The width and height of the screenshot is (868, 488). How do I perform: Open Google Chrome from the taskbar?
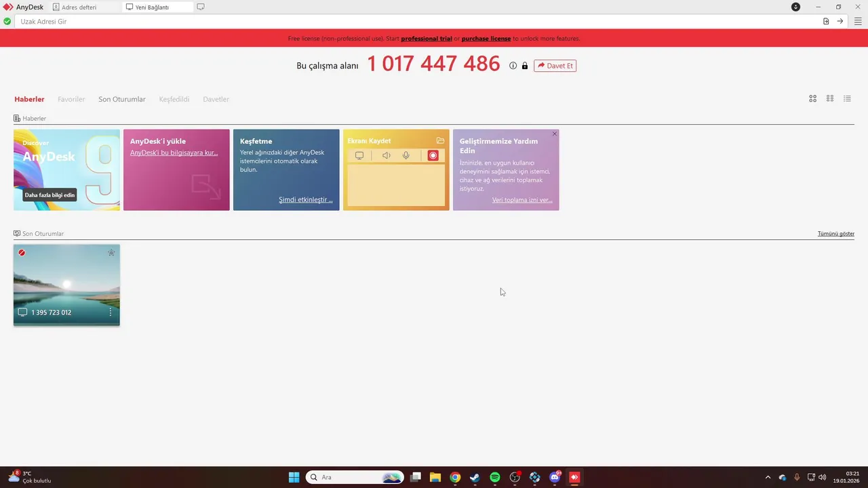tap(455, 477)
